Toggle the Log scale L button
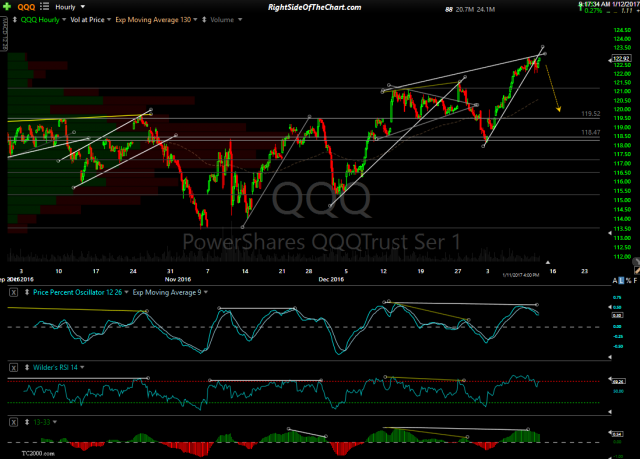 [x=622, y=281]
